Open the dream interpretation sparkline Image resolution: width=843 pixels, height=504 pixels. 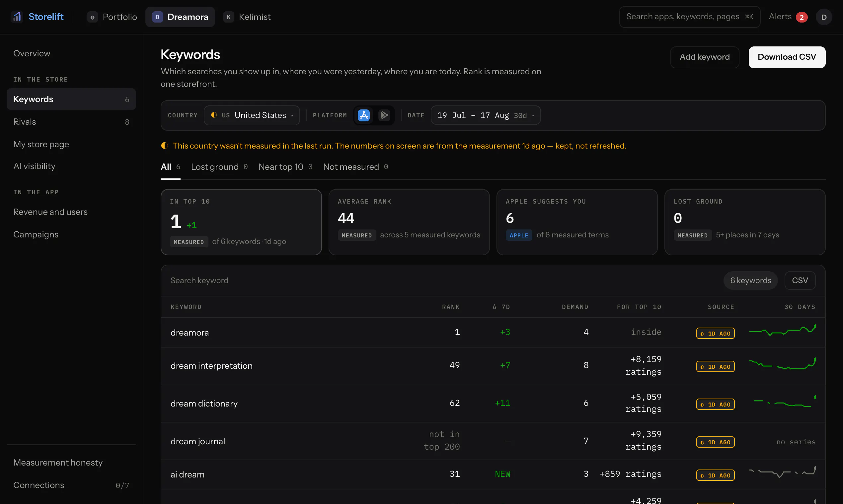click(x=782, y=364)
